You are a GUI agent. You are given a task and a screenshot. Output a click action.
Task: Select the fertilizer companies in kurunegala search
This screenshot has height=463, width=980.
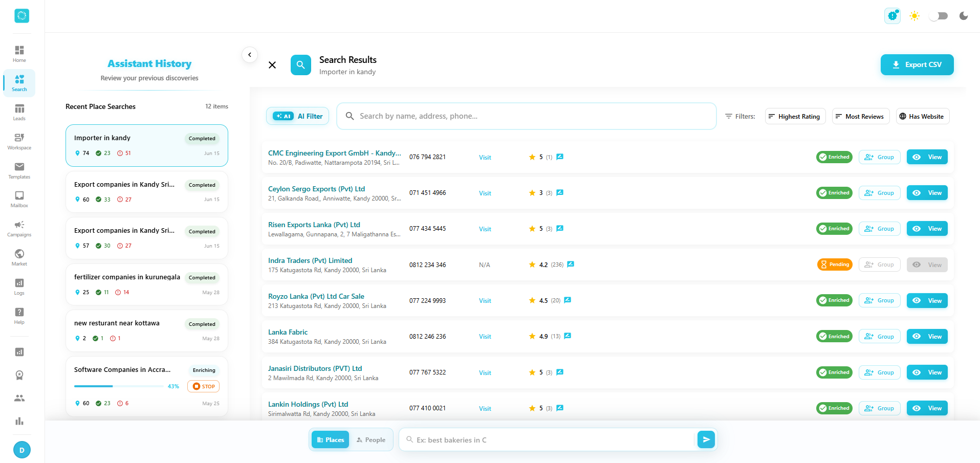coord(147,284)
